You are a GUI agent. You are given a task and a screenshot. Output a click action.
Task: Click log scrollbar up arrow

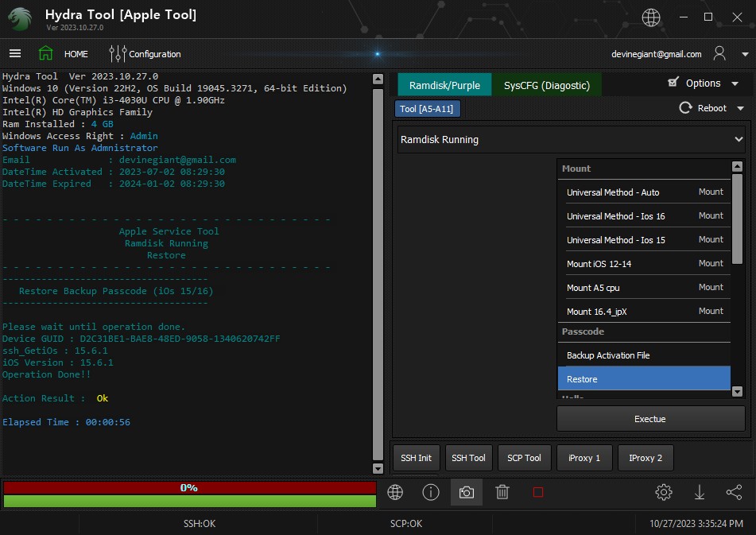[x=378, y=79]
